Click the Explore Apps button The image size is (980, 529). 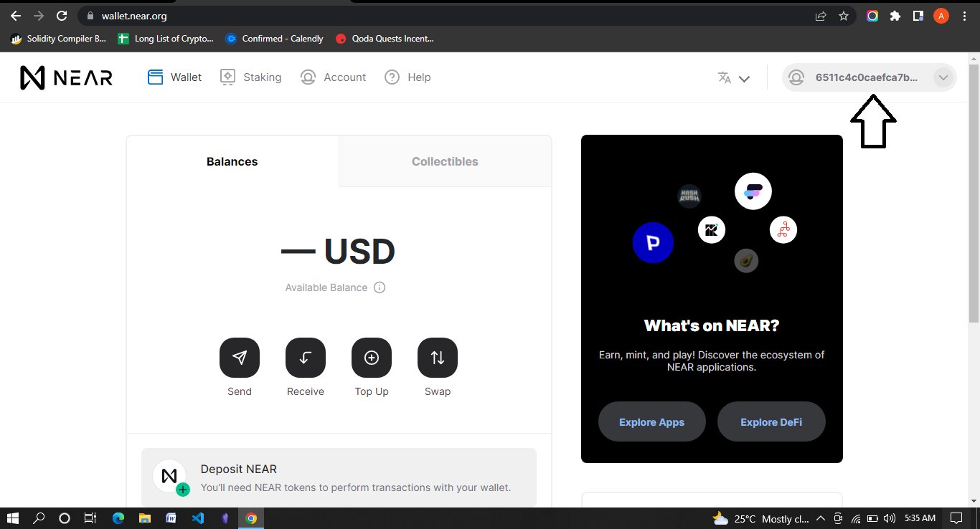651,421
